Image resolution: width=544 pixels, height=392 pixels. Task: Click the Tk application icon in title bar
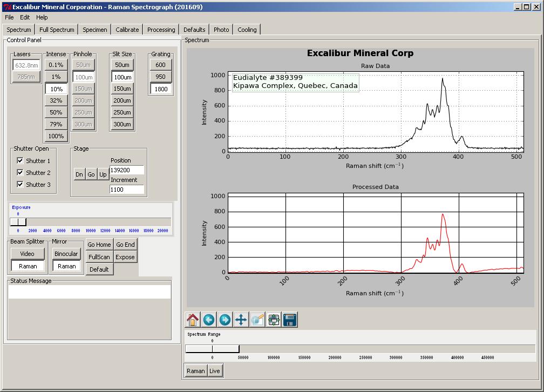click(7, 6)
